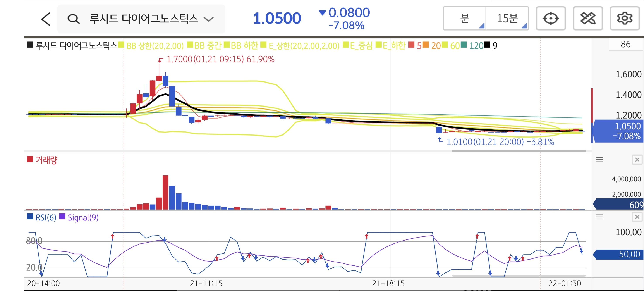Click the search magnifier icon

click(74, 19)
